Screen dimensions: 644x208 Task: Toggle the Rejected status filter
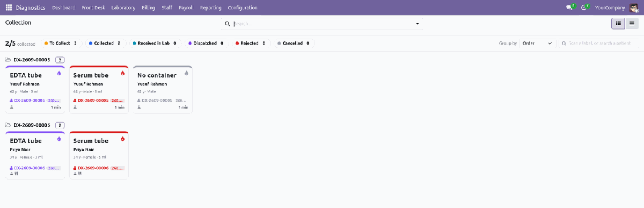(x=251, y=43)
